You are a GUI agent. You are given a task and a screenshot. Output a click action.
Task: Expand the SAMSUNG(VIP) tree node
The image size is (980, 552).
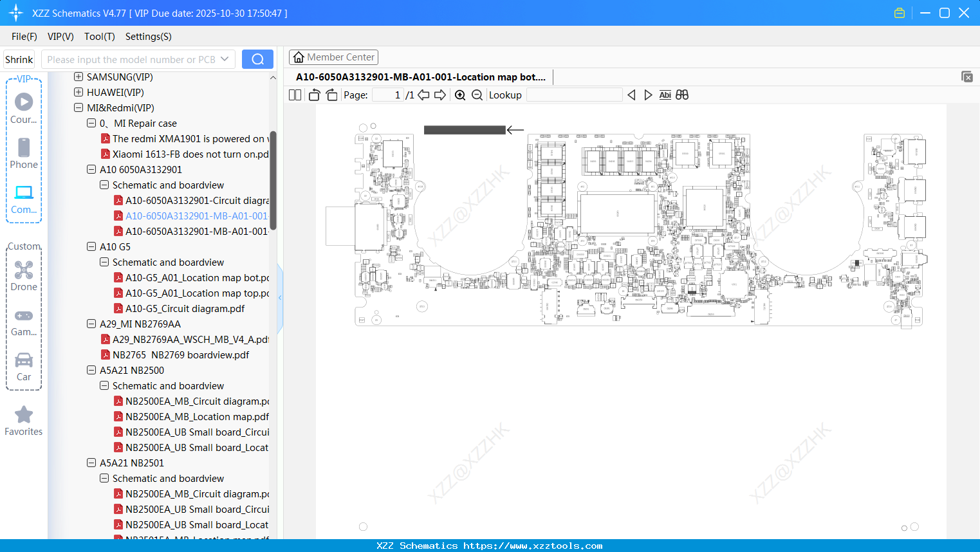tap(79, 77)
